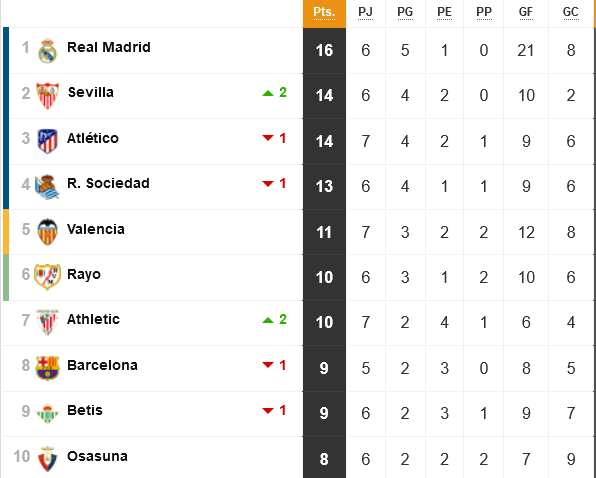The image size is (596, 478).
Task: Click the Osasuna team name
Action: pos(97,456)
